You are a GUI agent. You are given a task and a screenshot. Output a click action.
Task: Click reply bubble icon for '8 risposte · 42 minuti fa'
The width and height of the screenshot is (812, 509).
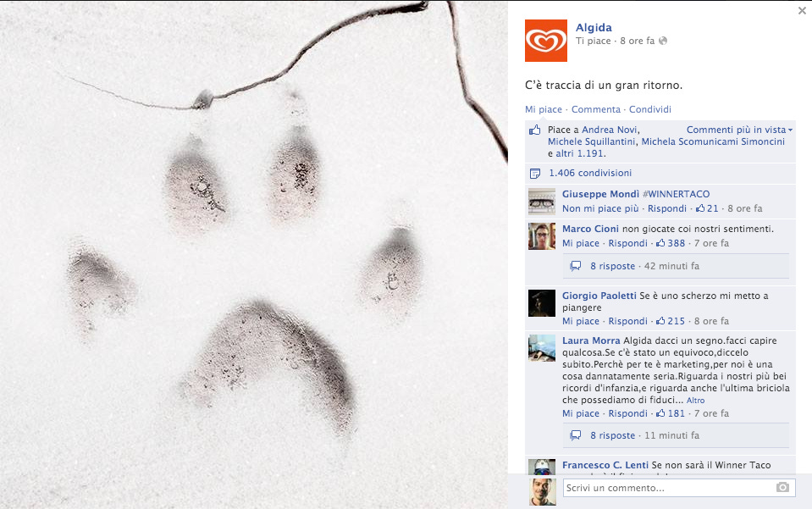[x=575, y=266]
